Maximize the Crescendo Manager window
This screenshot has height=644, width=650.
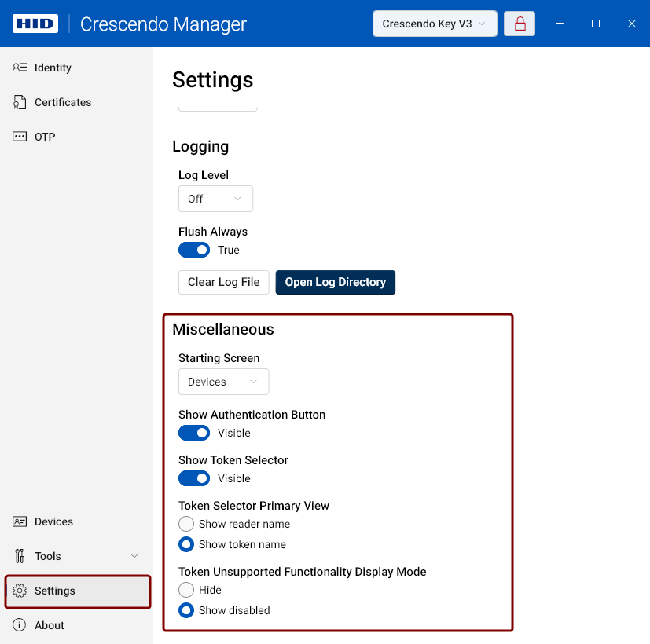point(595,24)
